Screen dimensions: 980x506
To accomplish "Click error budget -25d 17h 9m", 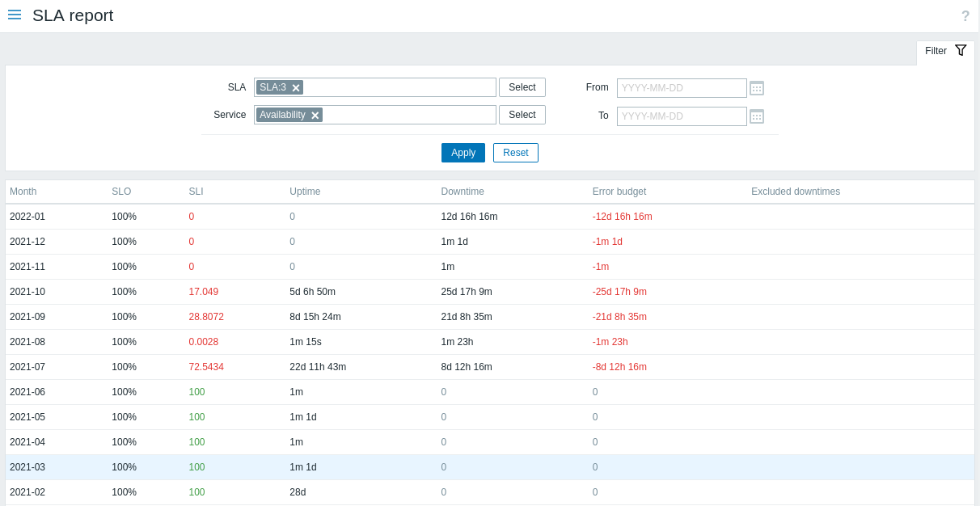I will [x=619, y=292].
